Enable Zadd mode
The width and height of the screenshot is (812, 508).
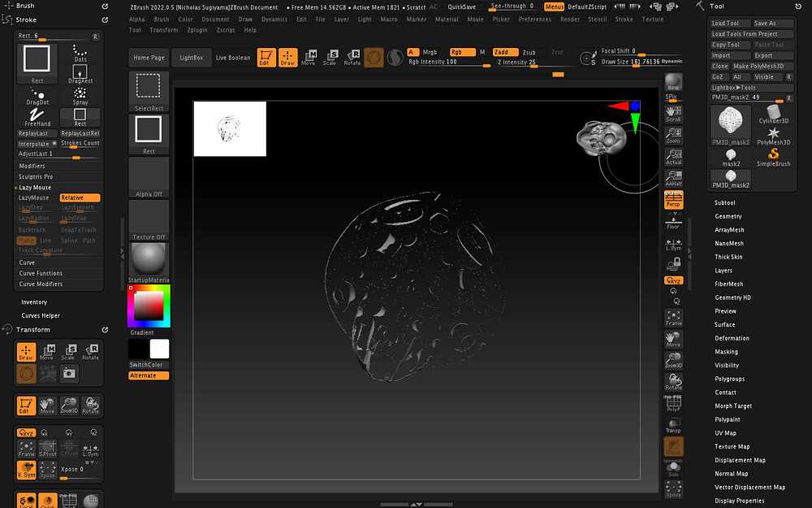click(505, 52)
